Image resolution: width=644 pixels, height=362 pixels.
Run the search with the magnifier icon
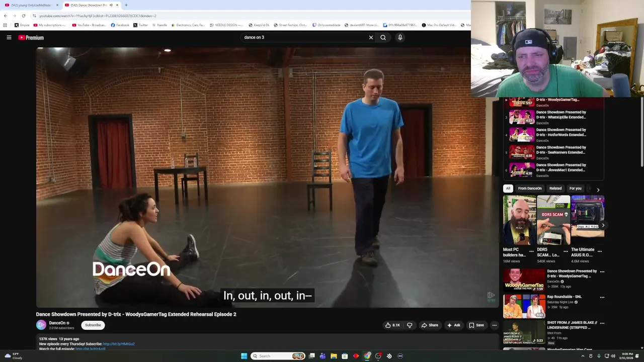(383, 37)
